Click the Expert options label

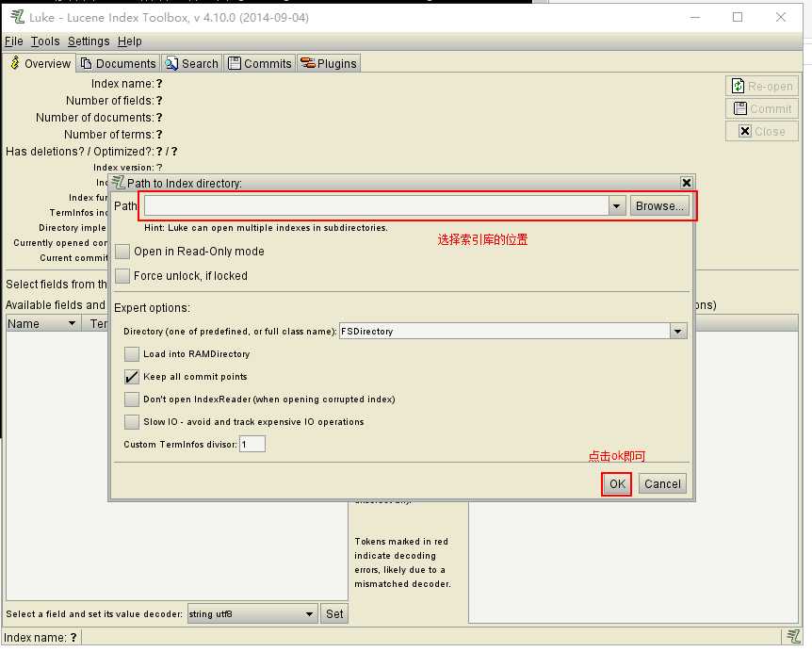click(x=152, y=308)
